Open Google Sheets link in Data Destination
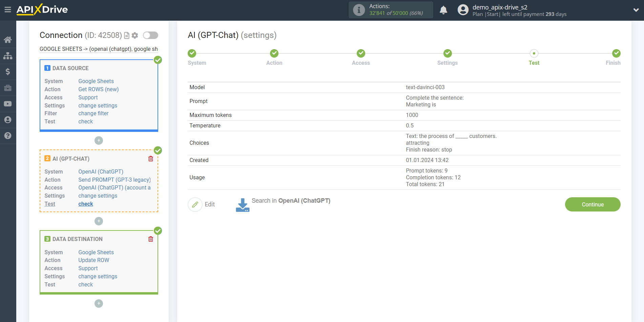The image size is (644, 322). (x=96, y=252)
